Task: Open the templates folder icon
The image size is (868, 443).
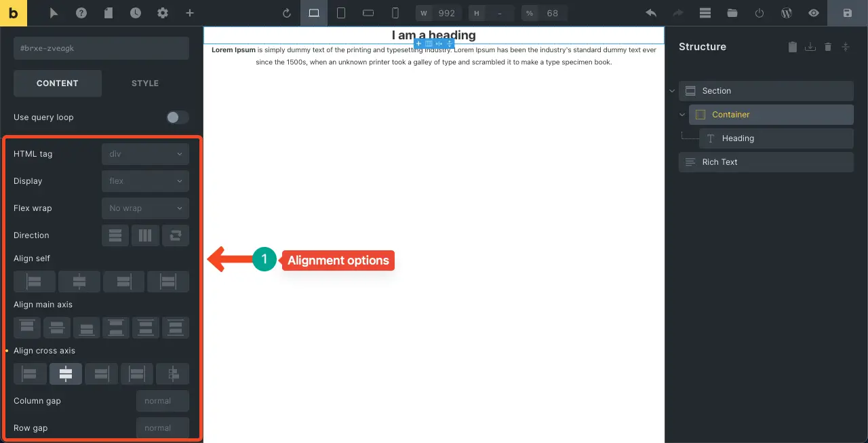Action: click(x=732, y=13)
